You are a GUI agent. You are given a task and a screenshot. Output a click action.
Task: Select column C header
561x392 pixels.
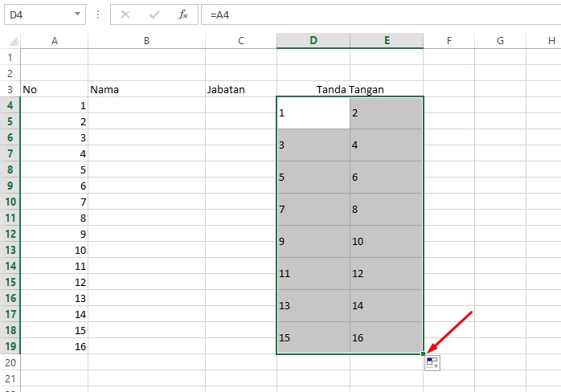coord(241,41)
